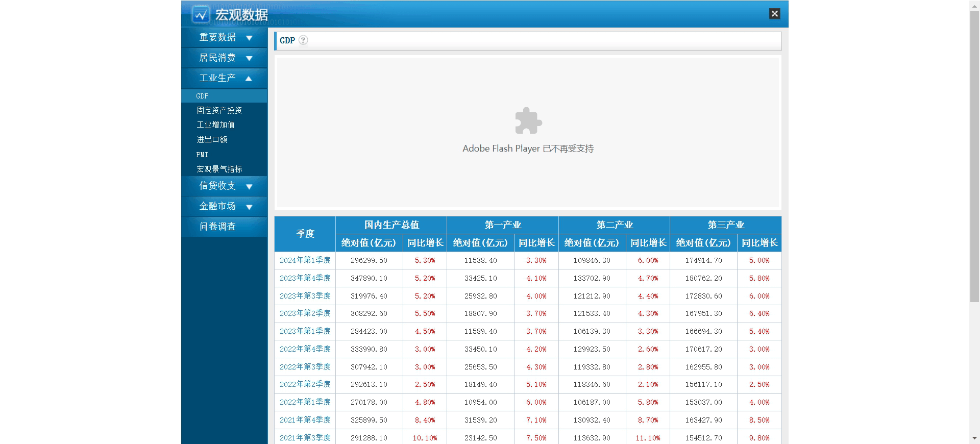The image size is (980, 444).
Task: Open the 金融市场 menu
Action: (217, 206)
